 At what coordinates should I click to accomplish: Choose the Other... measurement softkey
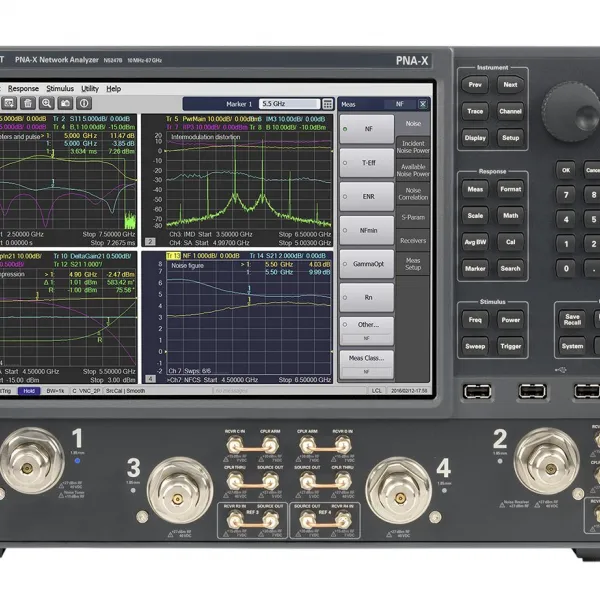click(x=367, y=331)
